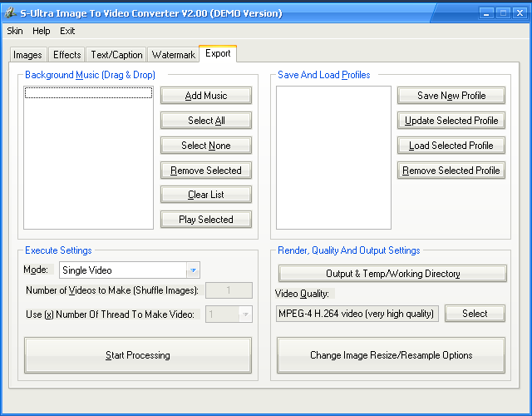532x416 pixels.
Task: Close the converter window
Action: tap(520, 13)
